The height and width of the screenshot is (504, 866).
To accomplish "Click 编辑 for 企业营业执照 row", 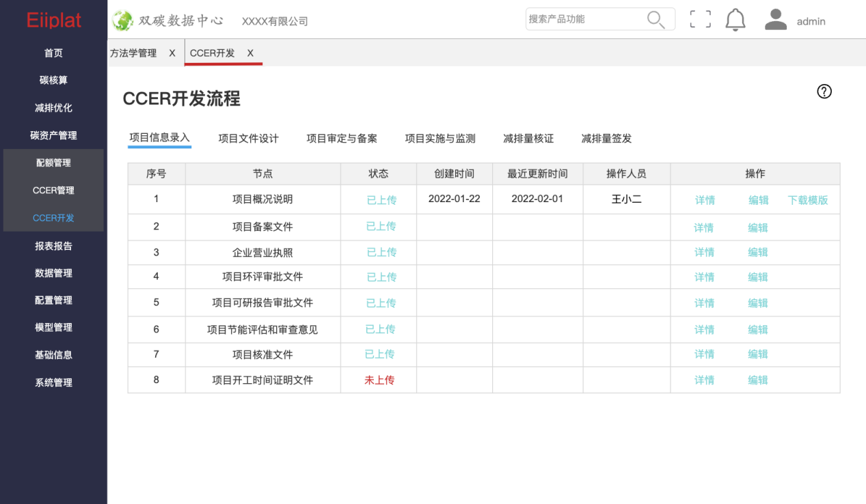I will (758, 253).
